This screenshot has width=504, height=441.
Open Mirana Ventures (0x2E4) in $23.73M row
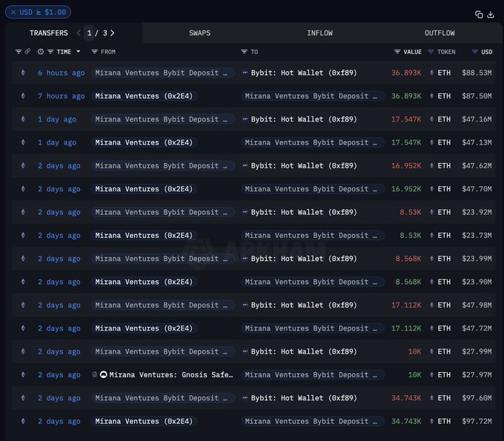point(144,235)
